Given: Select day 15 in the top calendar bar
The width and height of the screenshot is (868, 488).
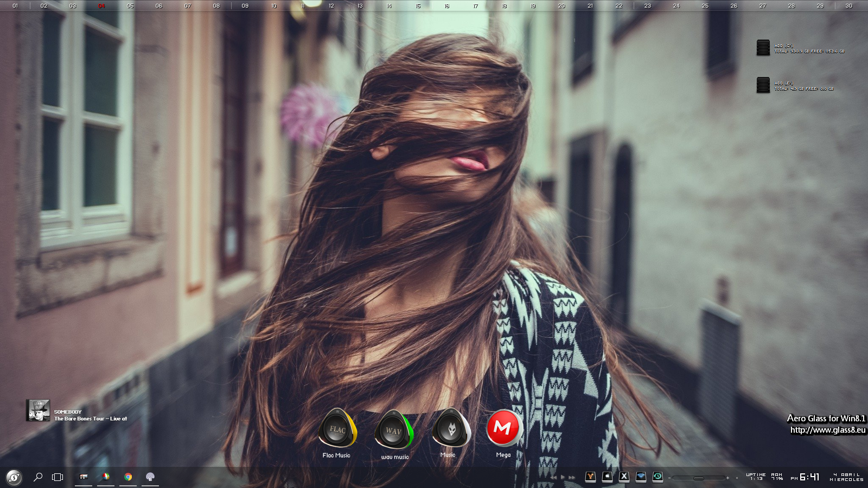Looking at the screenshot, I should click(x=418, y=6).
